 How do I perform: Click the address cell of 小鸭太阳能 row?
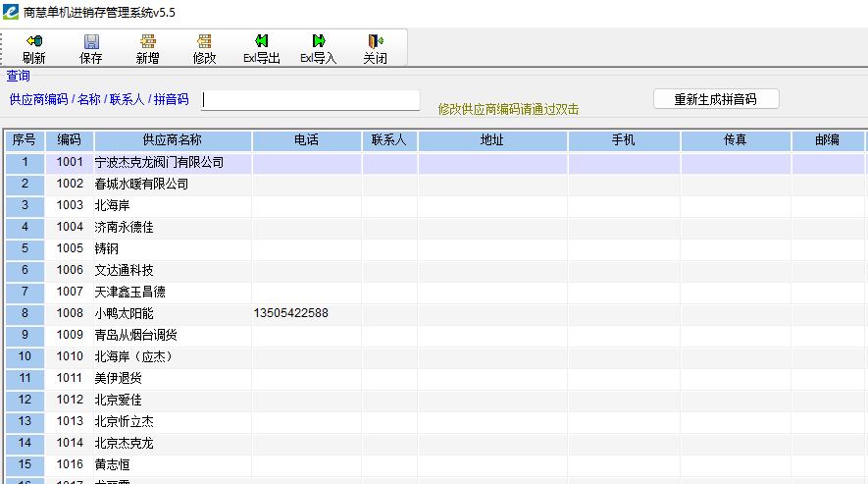tap(492, 314)
